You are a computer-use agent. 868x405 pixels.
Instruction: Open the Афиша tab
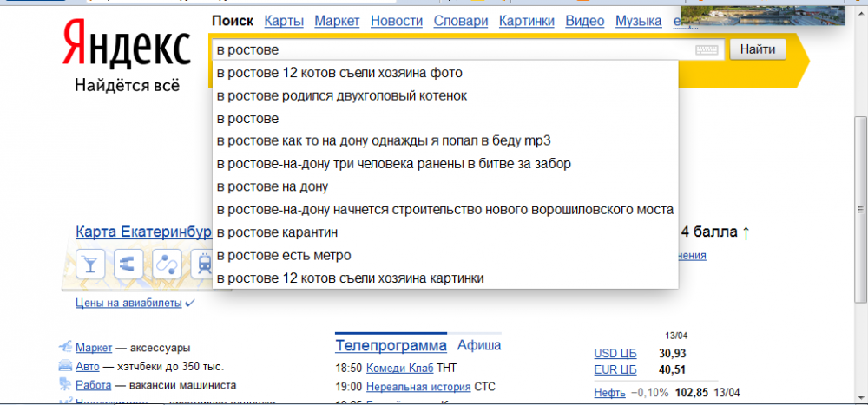coord(479,345)
